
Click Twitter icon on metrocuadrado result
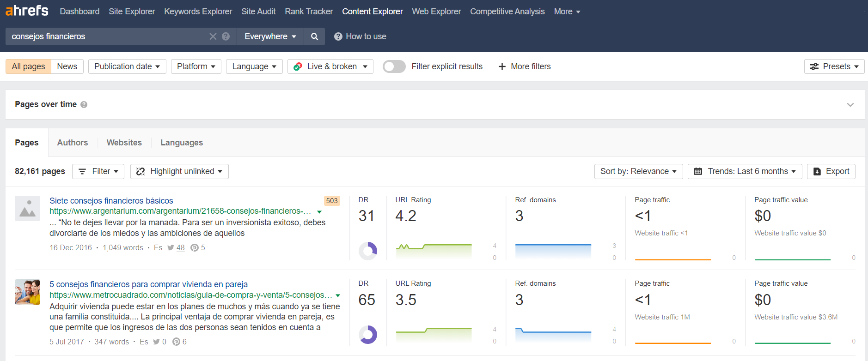pos(157,342)
